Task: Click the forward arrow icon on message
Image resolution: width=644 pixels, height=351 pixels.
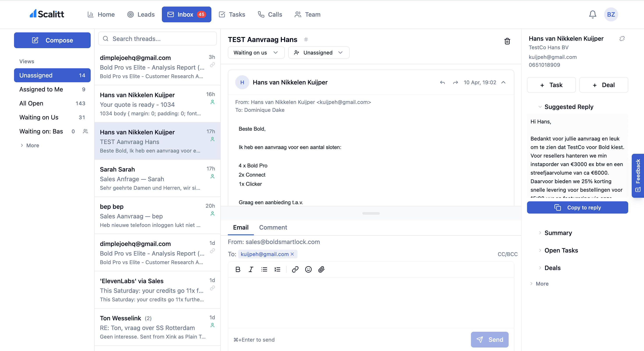Action: pos(455,82)
